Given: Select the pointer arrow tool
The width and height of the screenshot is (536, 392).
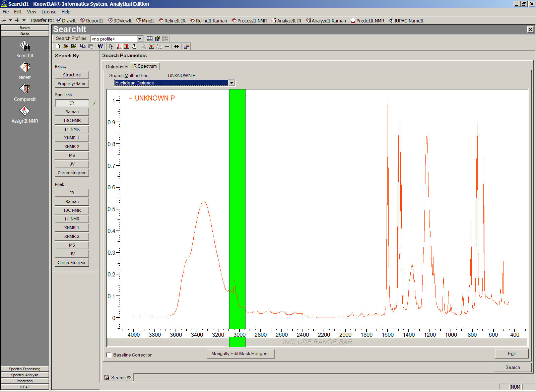Looking at the screenshot, I should point(111,46).
